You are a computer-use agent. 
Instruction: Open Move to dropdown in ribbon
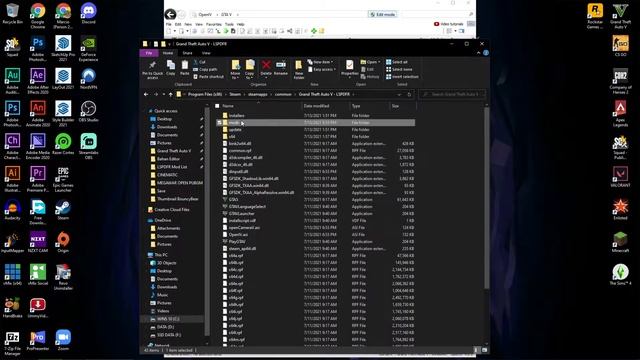tap(236, 69)
